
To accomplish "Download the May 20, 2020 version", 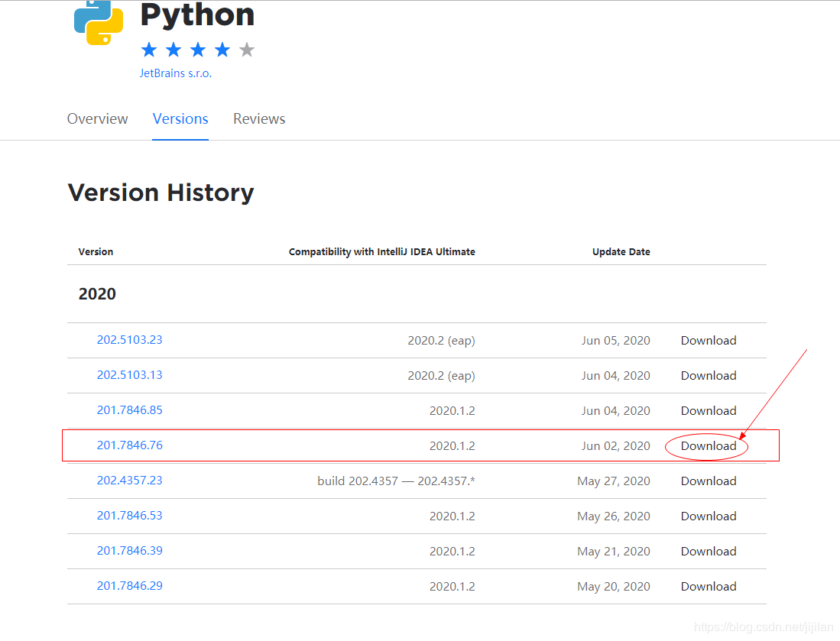I will [709, 587].
